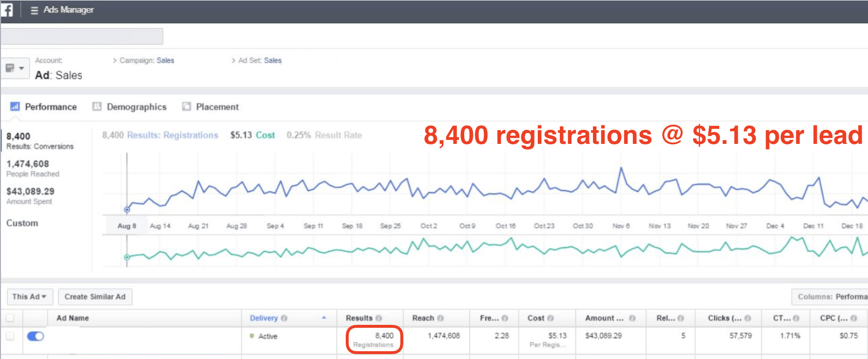
Task: Click the Dec 4 date on timeline
Action: (775, 226)
